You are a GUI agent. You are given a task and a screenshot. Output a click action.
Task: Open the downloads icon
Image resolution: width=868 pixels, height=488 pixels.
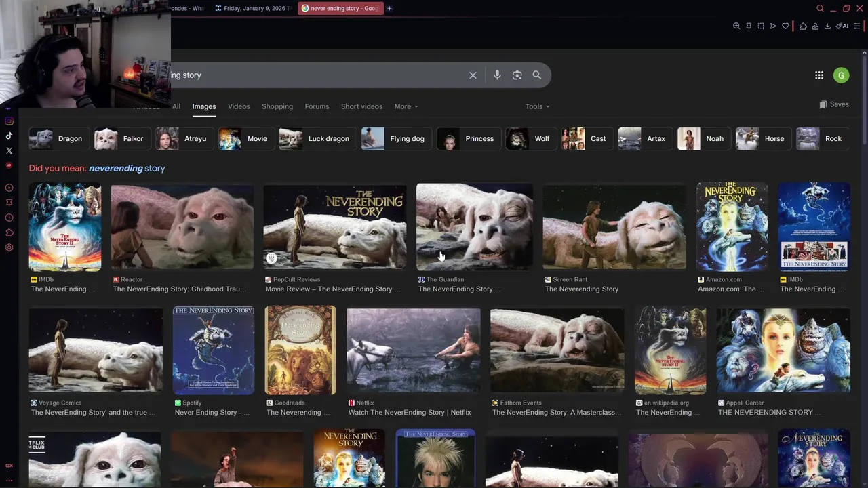point(827,26)
